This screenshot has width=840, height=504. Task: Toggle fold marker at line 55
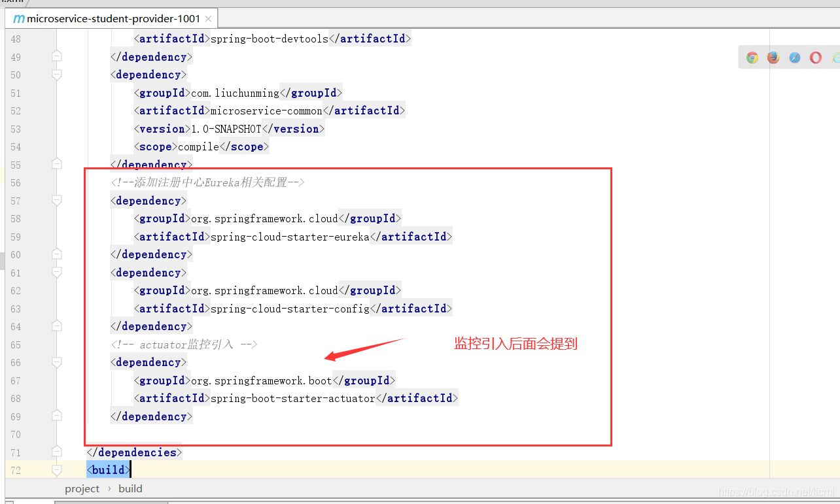[x=57, y=164]
